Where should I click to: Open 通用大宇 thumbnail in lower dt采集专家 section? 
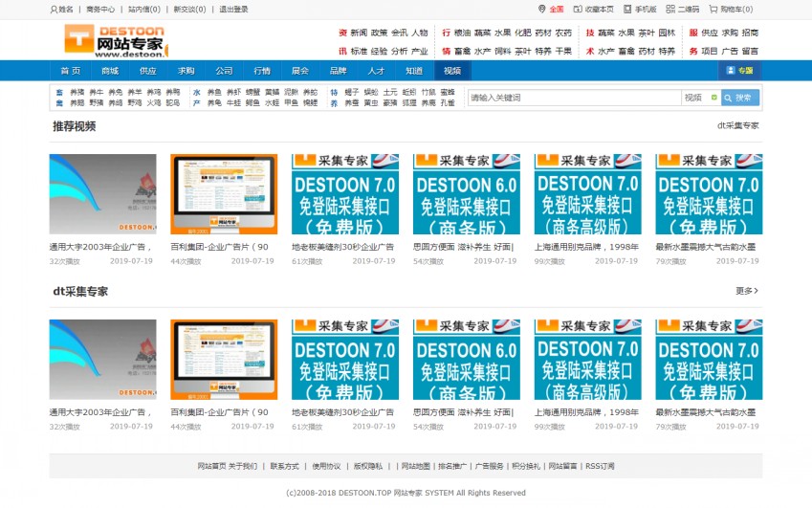point(102,360)
